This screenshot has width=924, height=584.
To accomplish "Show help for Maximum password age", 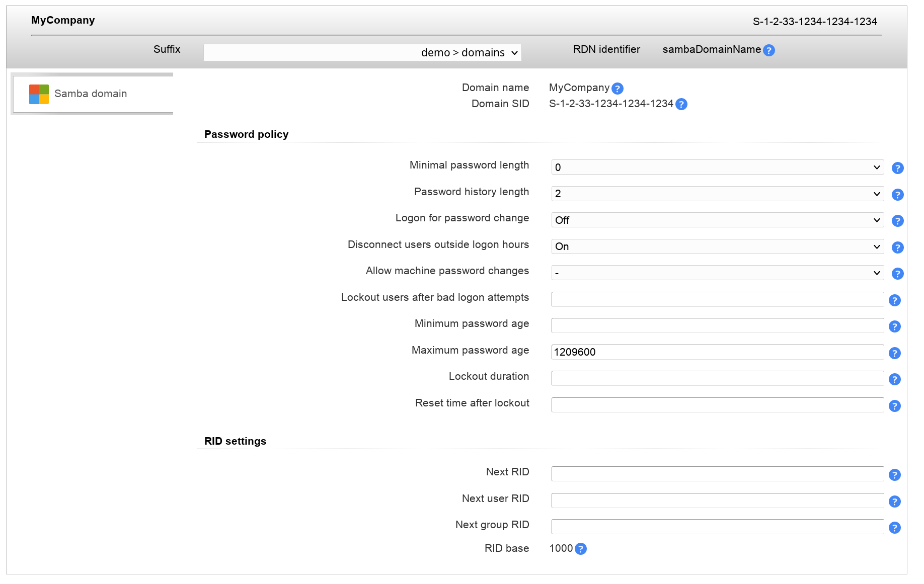I will 894,353.
